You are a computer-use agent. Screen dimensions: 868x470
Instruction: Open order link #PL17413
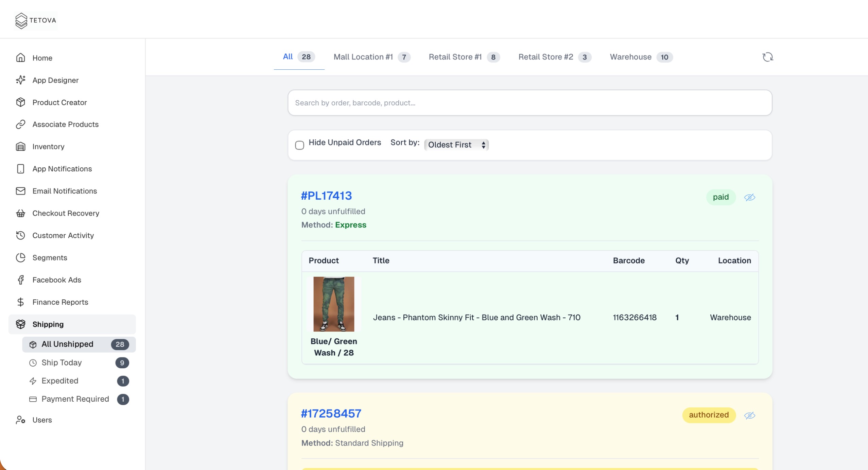[x=326, y=196]
